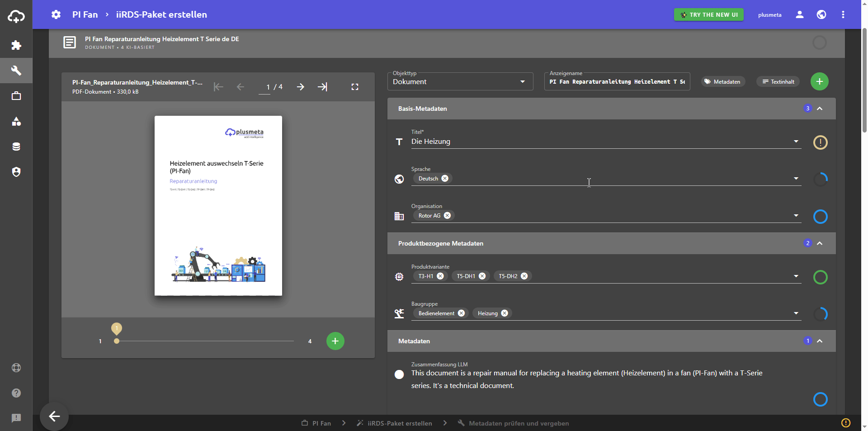Switch to the Textinhalt tab
868x431 pixels.
point(778,82)
